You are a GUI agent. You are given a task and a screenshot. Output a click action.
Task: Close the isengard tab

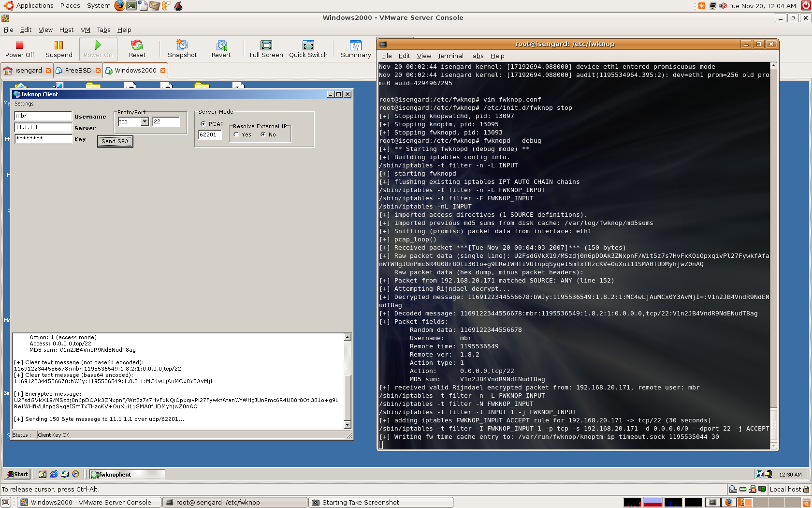click(48, 71)
